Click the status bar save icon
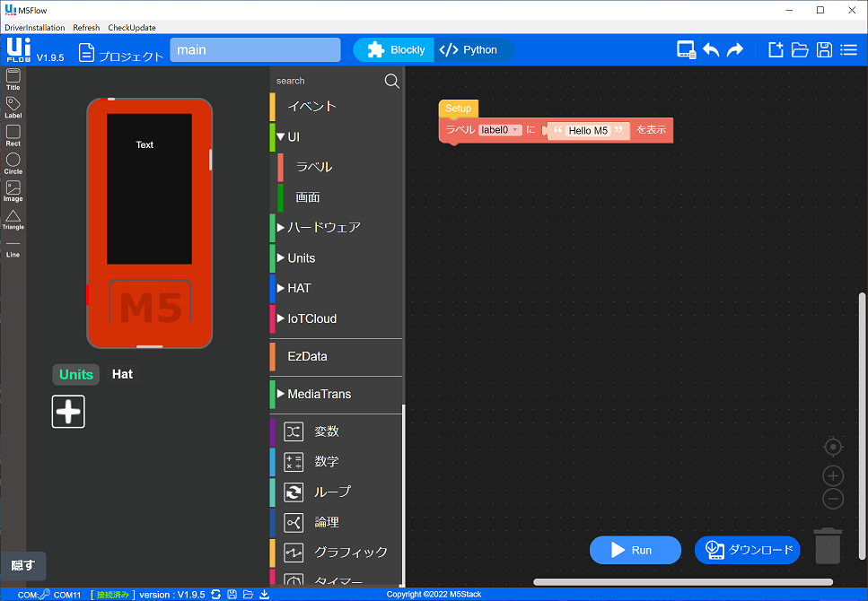 point(232,595)
